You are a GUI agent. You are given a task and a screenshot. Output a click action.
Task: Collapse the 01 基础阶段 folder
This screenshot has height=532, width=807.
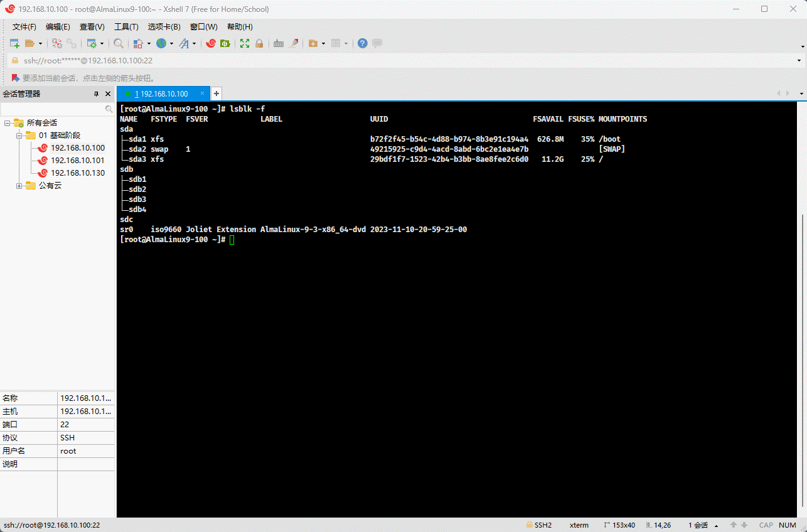point(19,136)
